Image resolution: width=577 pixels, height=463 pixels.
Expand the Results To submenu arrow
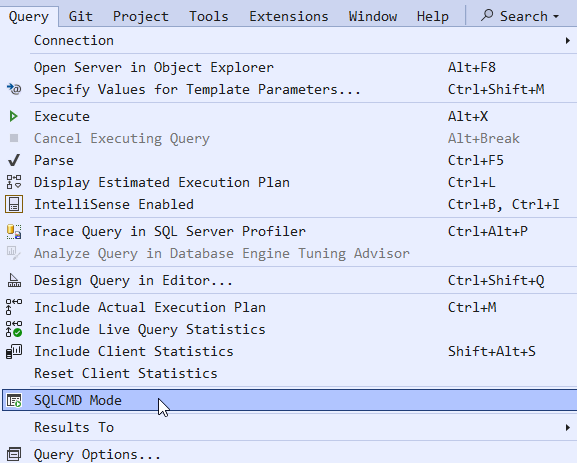[568, 428]
